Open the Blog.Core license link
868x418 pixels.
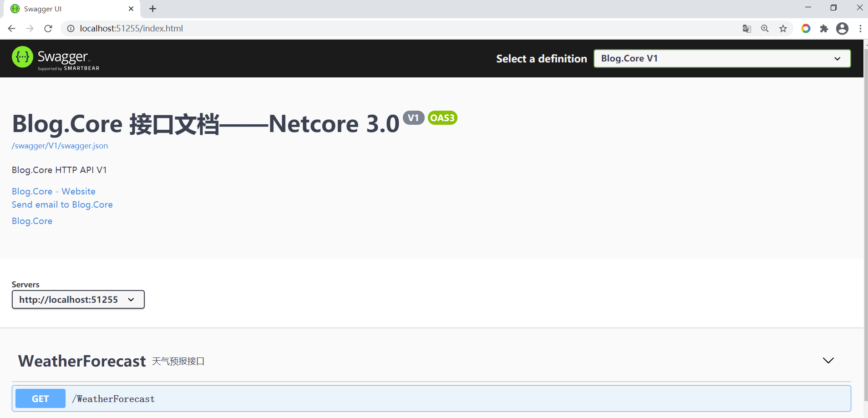pyautogui.click(x=32, y=221)
